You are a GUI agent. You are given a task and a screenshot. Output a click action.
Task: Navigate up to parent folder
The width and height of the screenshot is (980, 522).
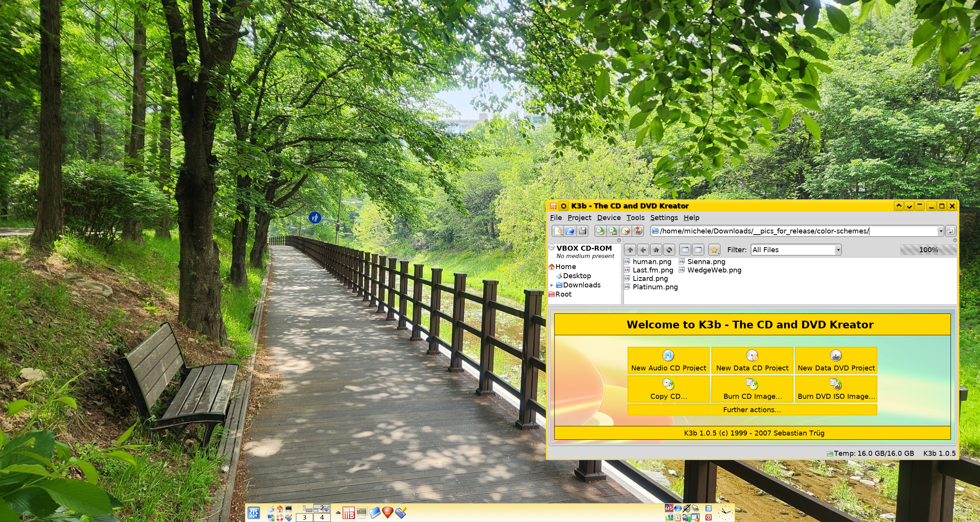[630, 250]
